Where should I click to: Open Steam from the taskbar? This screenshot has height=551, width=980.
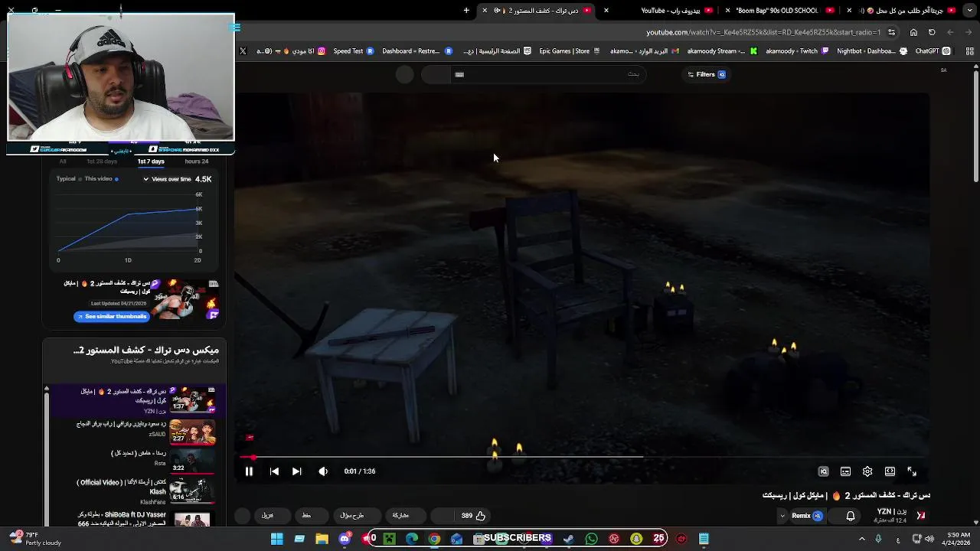coord(569,539)
